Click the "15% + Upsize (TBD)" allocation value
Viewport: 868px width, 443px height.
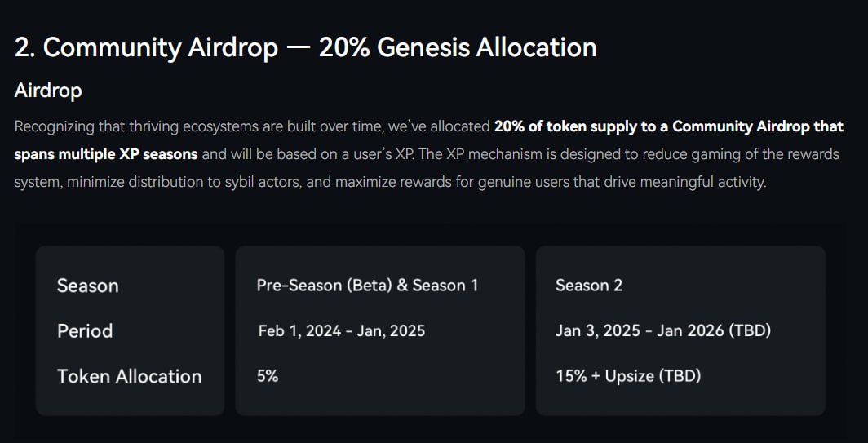click(x=627, y=376)
